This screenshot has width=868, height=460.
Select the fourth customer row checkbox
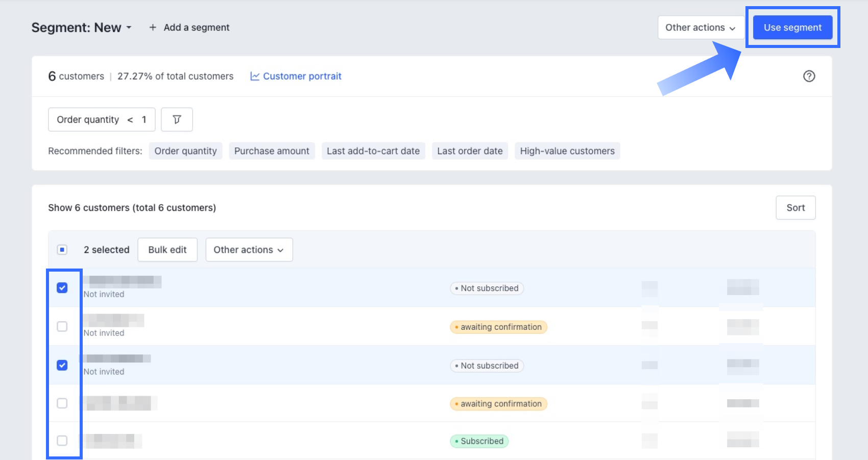coord(62,403)
